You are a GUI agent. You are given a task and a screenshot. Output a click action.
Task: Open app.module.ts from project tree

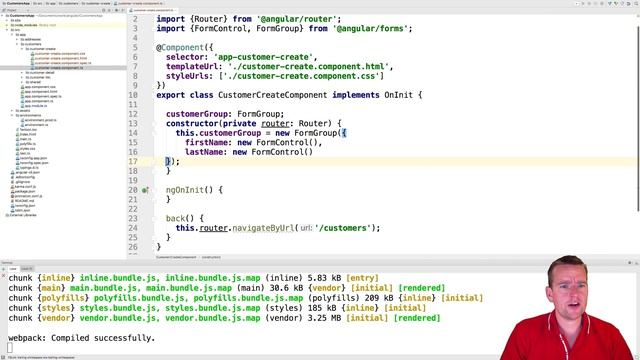coord(34,106)
